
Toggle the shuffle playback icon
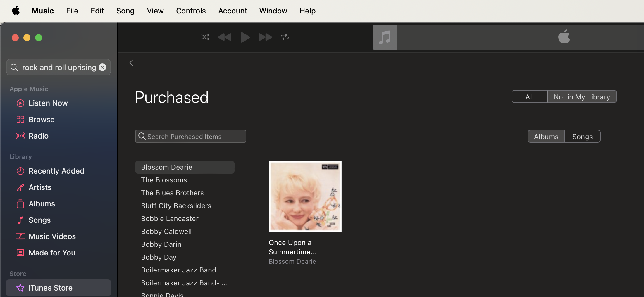(x=205, y=37)
